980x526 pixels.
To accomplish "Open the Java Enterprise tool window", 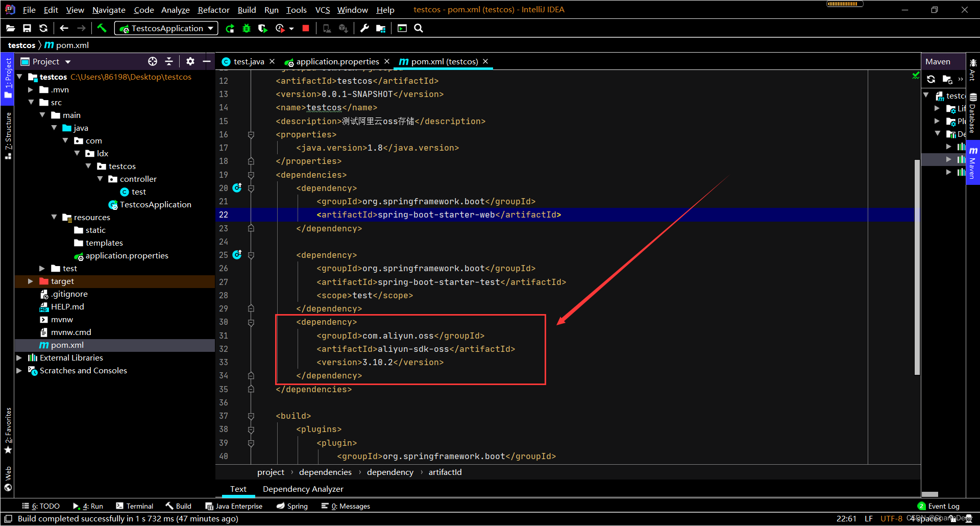I will point(234,506).
